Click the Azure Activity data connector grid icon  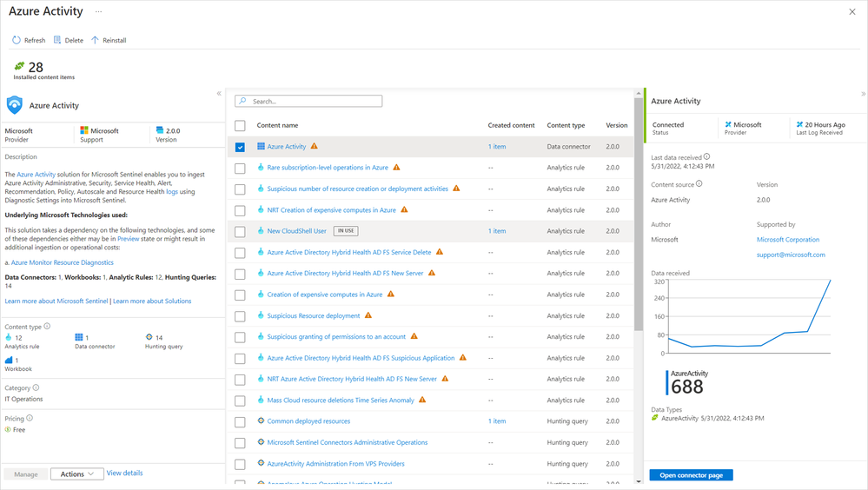[x=261, y=146]
